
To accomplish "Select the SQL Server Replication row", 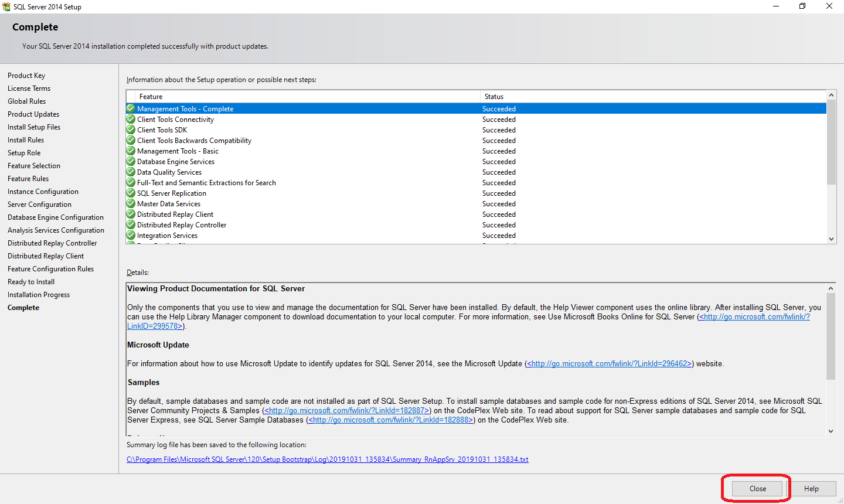I will [x=476, y=193].
